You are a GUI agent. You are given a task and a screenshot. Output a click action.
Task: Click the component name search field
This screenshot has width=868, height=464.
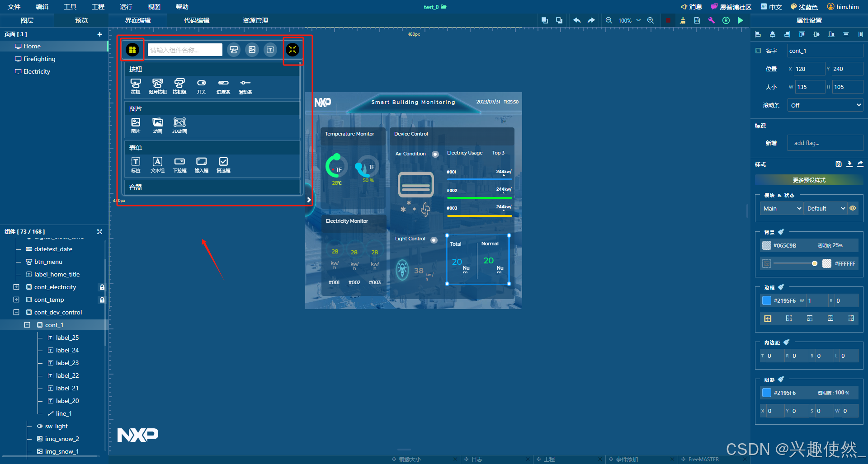(185, 50)
